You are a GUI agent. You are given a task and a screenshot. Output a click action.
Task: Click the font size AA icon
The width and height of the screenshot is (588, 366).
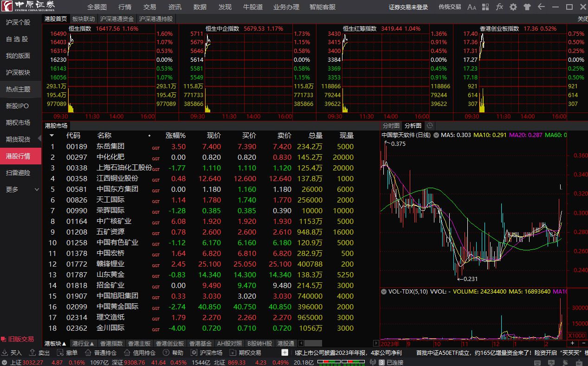[x=472, y=7]
